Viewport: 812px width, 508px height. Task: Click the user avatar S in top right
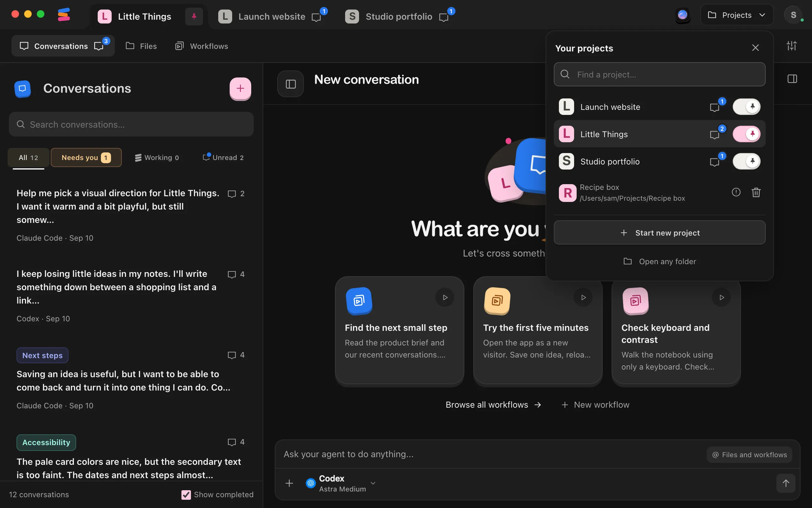[793, 15]
